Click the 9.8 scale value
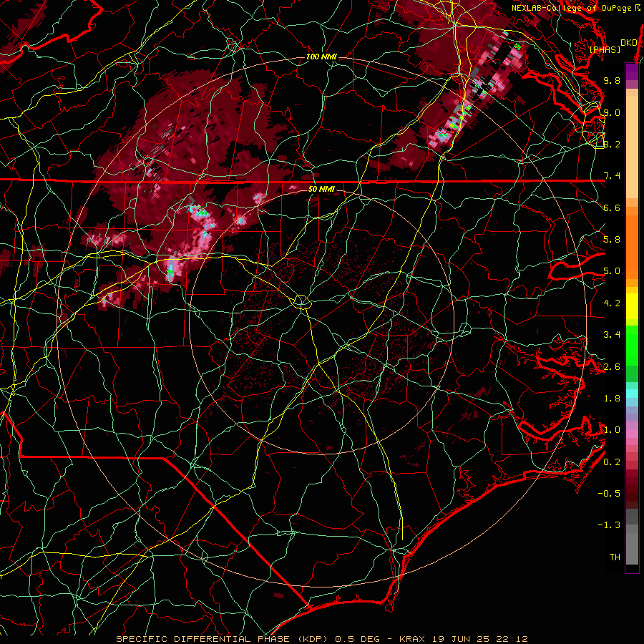The width and height of the screenshot is (644, 644). click(612, 80)
